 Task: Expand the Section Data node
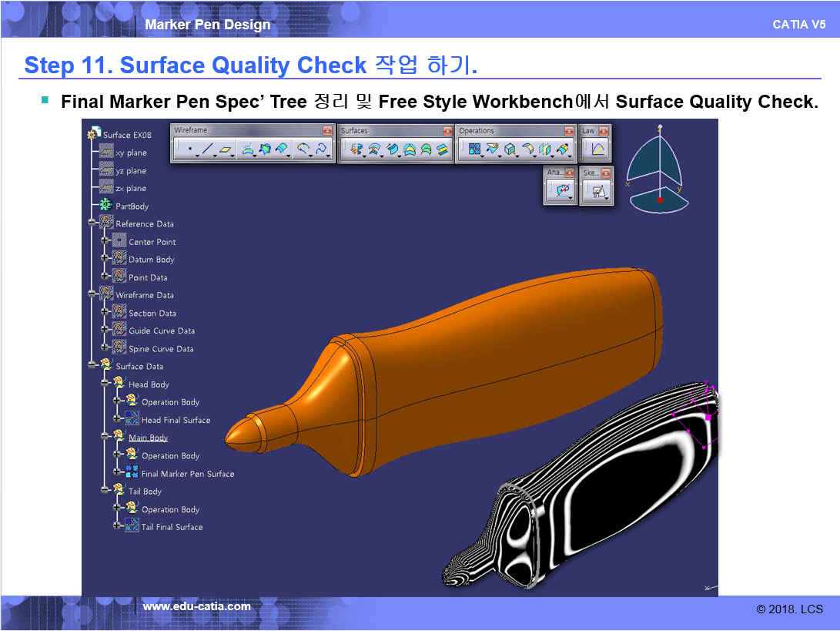(x=105, y=313)
